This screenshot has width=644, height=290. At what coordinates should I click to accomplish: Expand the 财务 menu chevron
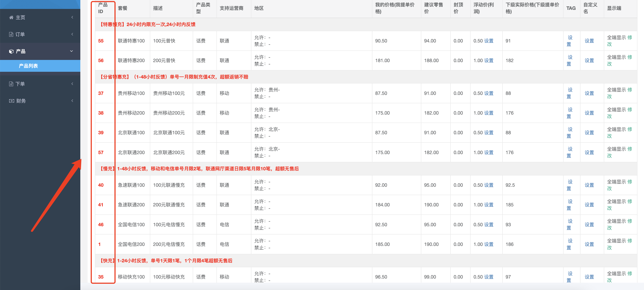[x=72, y=101]
